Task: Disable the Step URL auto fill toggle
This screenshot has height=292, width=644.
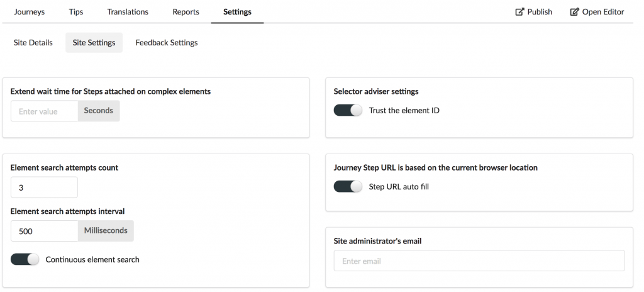Action: [348, 187]
